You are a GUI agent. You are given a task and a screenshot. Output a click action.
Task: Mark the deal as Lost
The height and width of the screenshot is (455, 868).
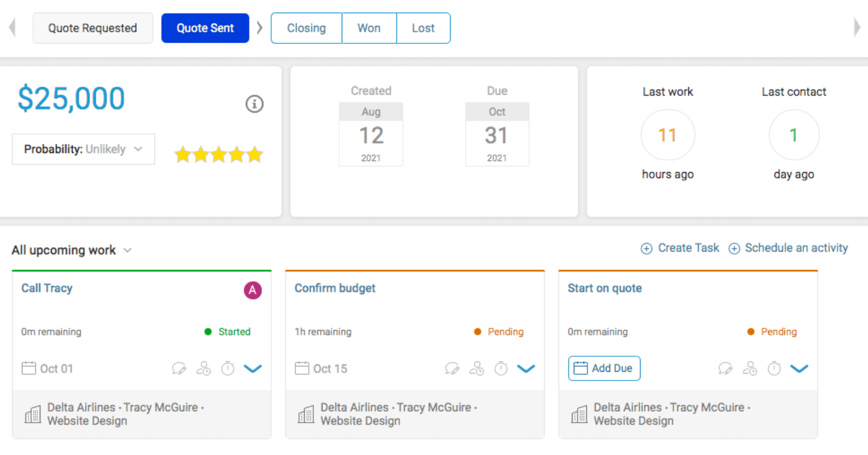pos(423,28)
